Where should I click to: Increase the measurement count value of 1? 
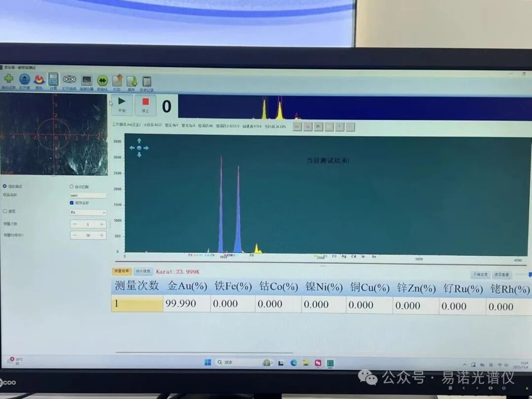(x=101, y=224)
